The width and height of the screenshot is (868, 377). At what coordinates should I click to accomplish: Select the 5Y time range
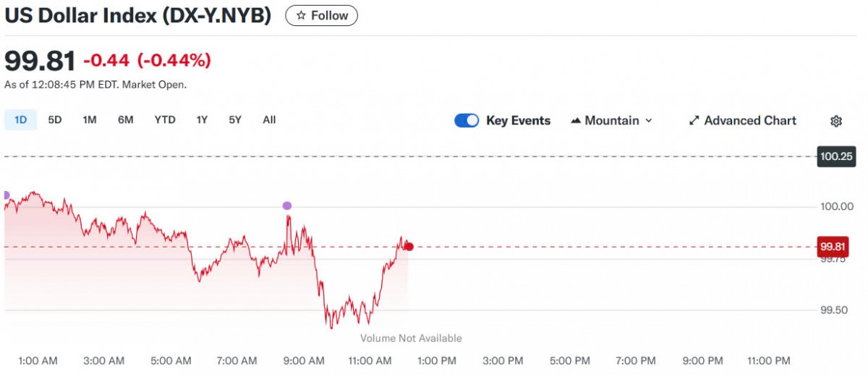pos(235,120)
